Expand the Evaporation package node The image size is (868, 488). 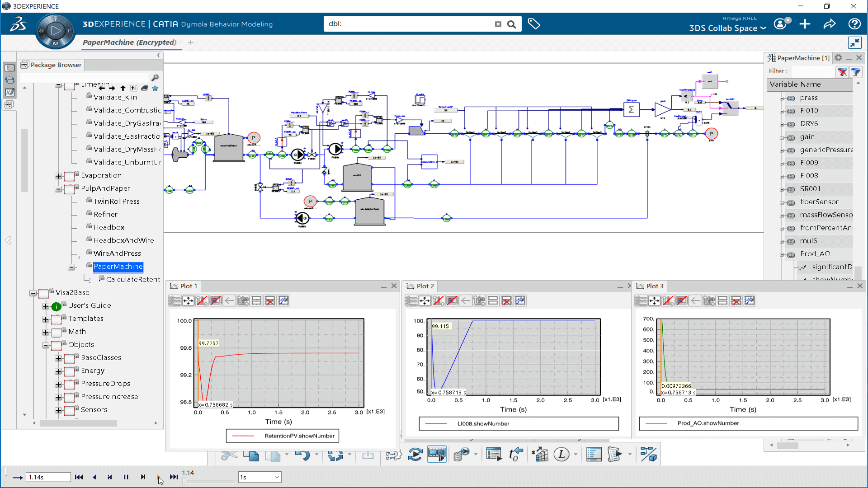point(58,176)
